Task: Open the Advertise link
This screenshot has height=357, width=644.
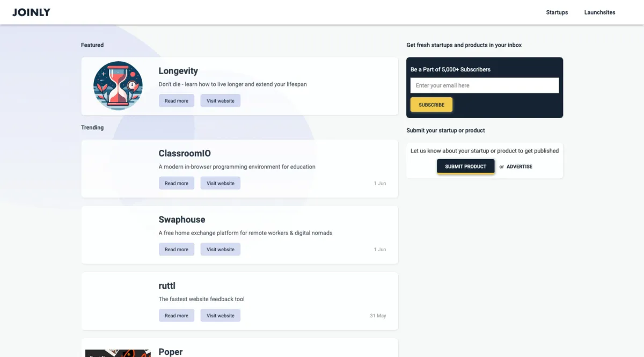Action: (x=519, y=166)
